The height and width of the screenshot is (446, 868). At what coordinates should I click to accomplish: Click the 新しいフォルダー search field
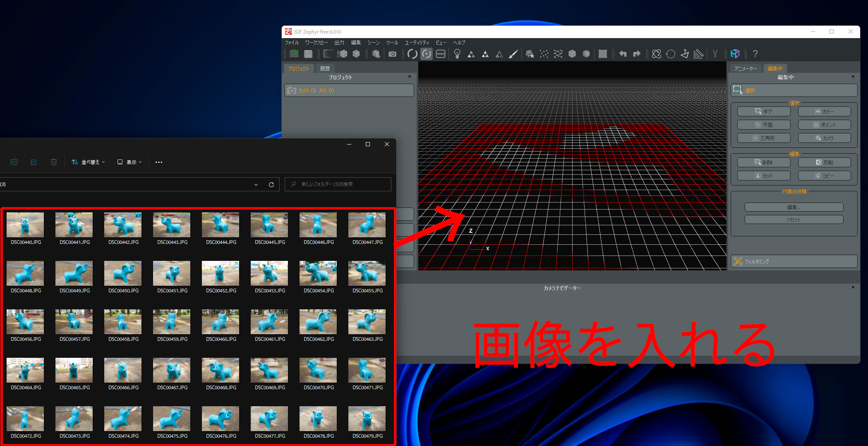click(338, 184)
